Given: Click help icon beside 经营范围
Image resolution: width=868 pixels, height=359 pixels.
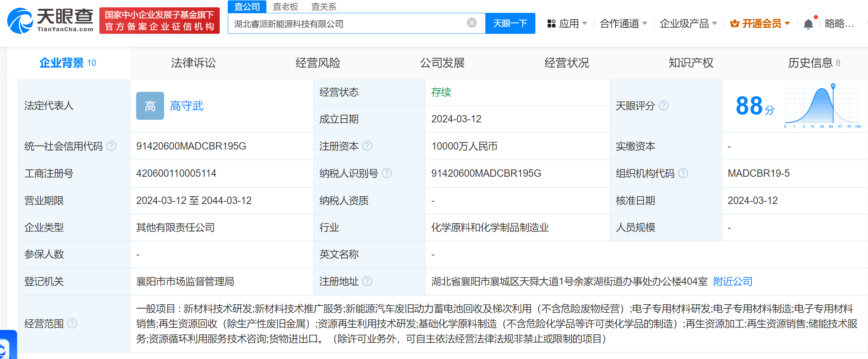Looking at the screenshot, I should pos(72,323).
